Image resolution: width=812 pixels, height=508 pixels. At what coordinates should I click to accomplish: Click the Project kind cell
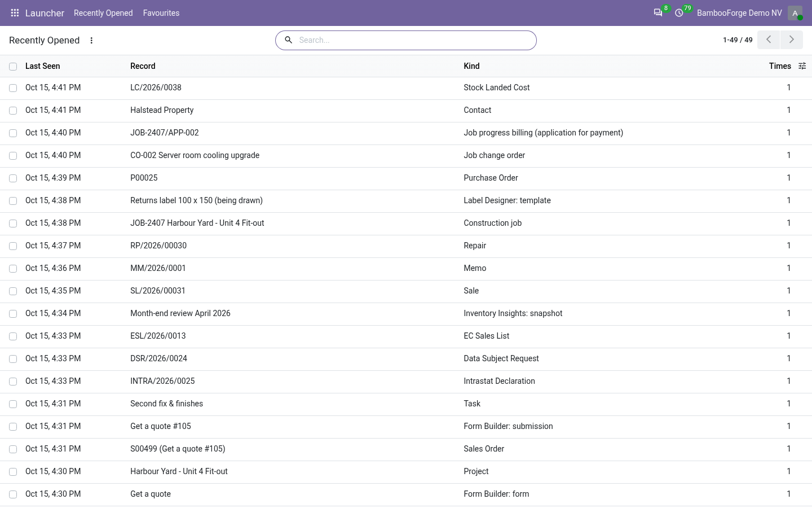pos(476,471)
